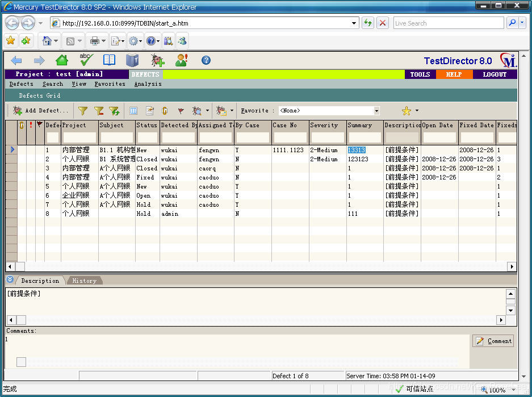The image size is (532, 397).
Task: Click the grid horizontal scrollbar right arrow
Action: click(x=512, y=267)
